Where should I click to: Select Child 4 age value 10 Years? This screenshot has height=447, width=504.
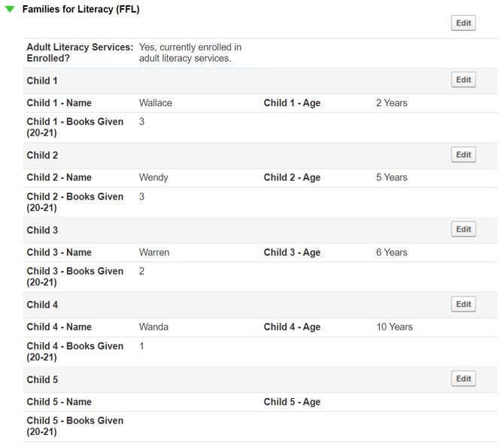394,327
